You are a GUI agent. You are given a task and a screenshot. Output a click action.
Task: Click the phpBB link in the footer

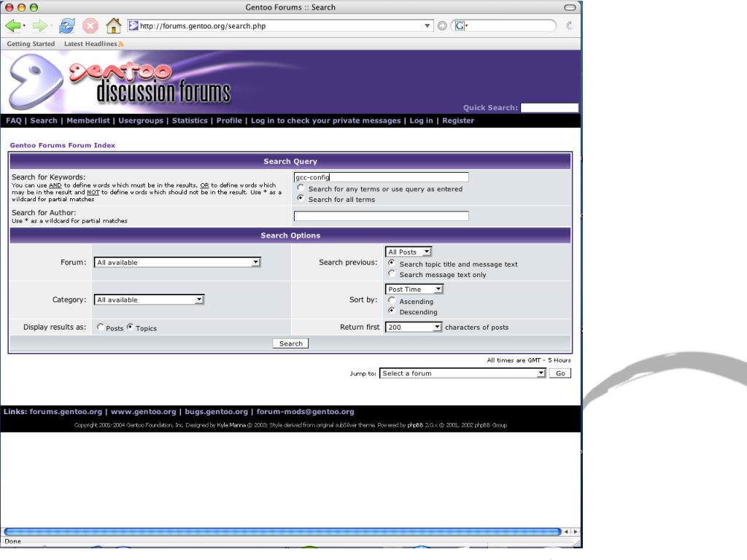click(x=415, y=425)
